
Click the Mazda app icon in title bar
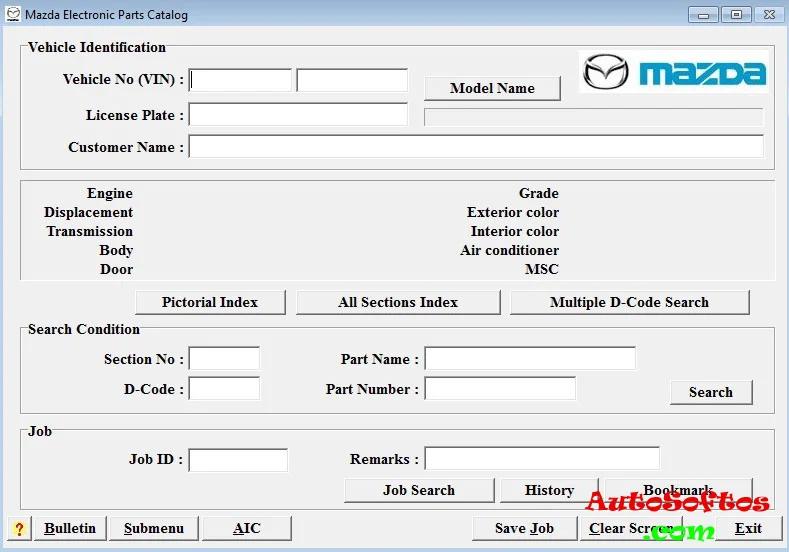pos(12,15)
